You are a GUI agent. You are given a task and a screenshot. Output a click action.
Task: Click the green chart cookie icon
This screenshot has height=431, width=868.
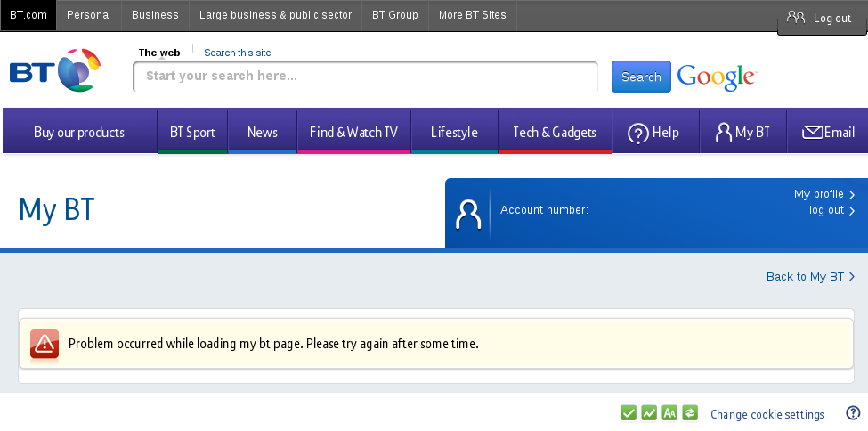click(649, 412)
